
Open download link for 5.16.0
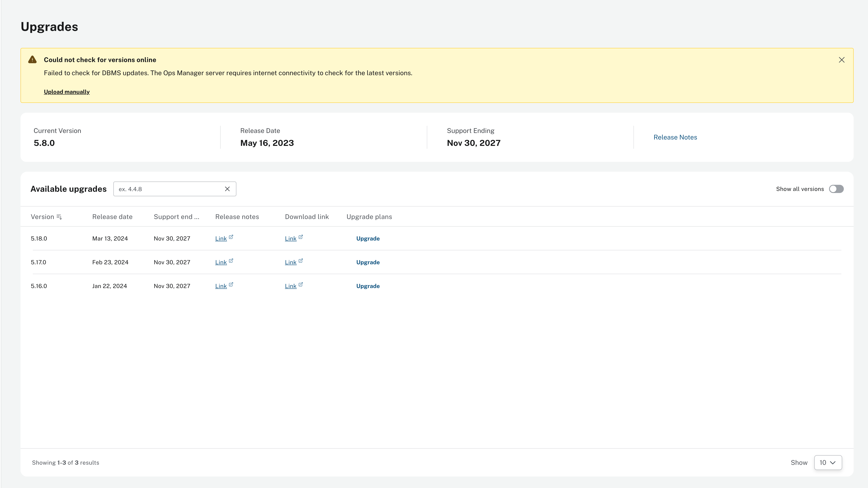tap(291, 286)
